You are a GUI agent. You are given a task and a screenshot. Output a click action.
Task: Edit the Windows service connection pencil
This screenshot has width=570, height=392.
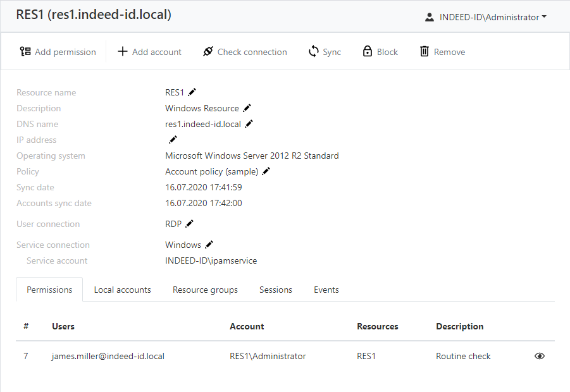click(x=209, y=245)
